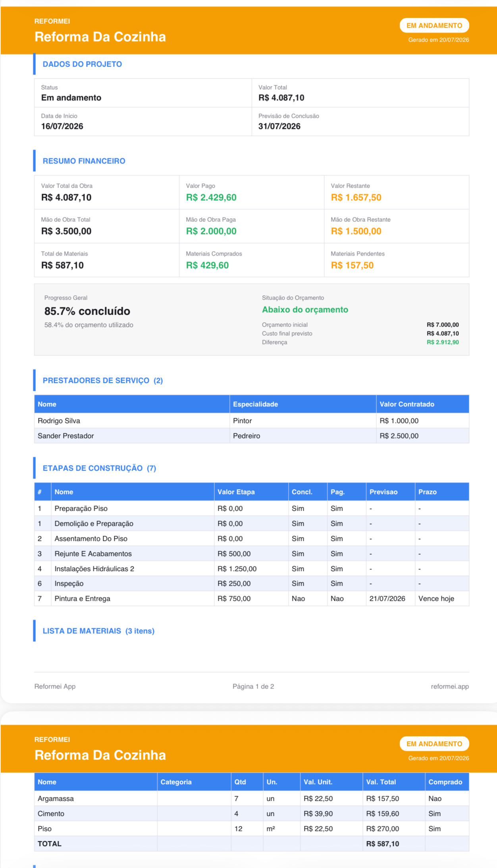Image resolution: width=497 pixels, height=868 pixels.
Task: Select the RESUMO FINANCEIRO heading
Action: coord(84,161)
